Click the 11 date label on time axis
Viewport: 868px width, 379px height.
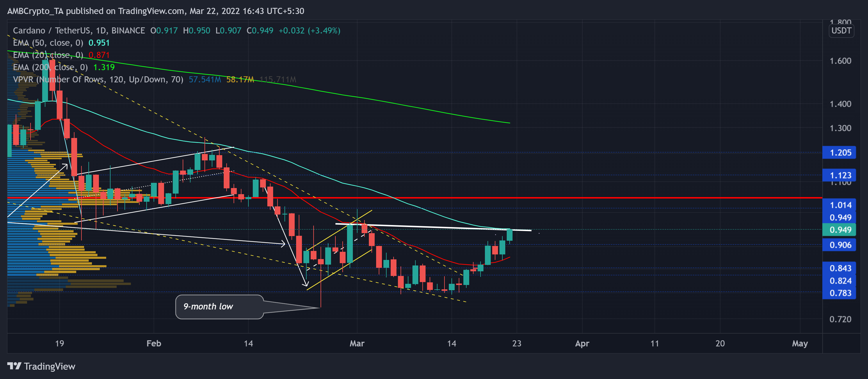(x=654, y=343)
